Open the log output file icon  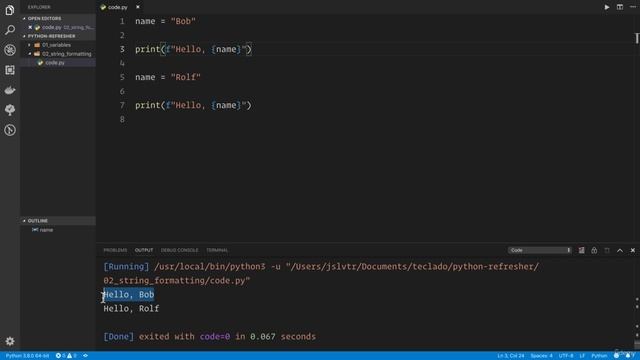pyautogui.click(x=607, y=250)
